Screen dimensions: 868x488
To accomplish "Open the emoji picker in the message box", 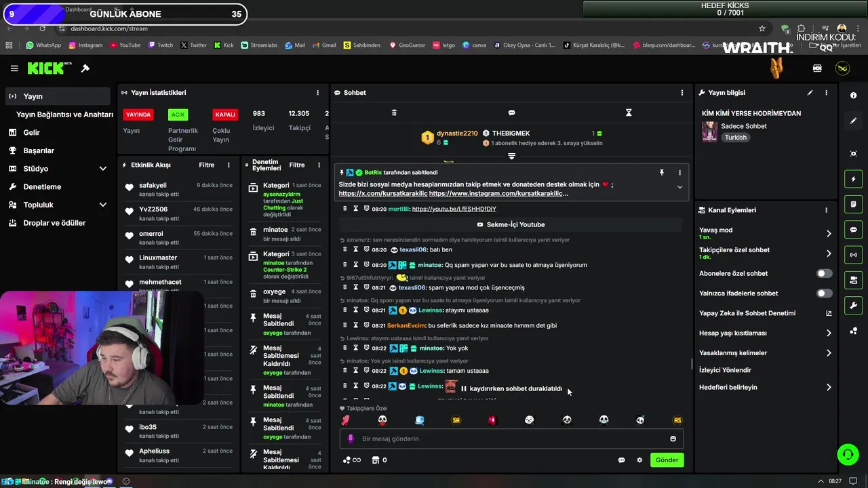I will (x=673, y=439).
